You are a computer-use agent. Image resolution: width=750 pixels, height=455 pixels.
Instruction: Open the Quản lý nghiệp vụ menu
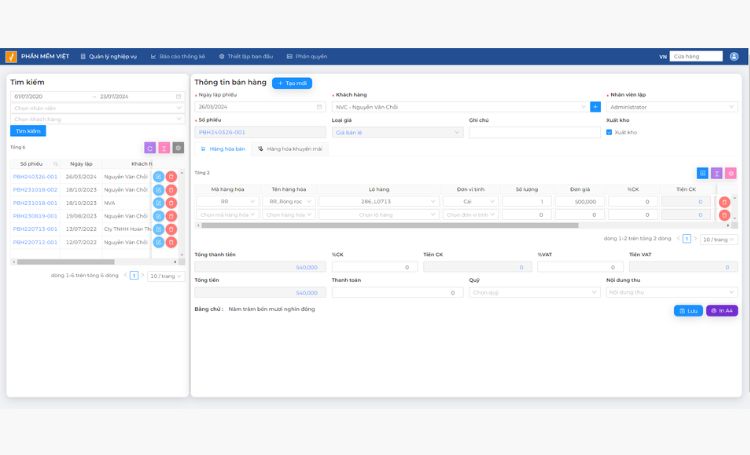point(108,57)
